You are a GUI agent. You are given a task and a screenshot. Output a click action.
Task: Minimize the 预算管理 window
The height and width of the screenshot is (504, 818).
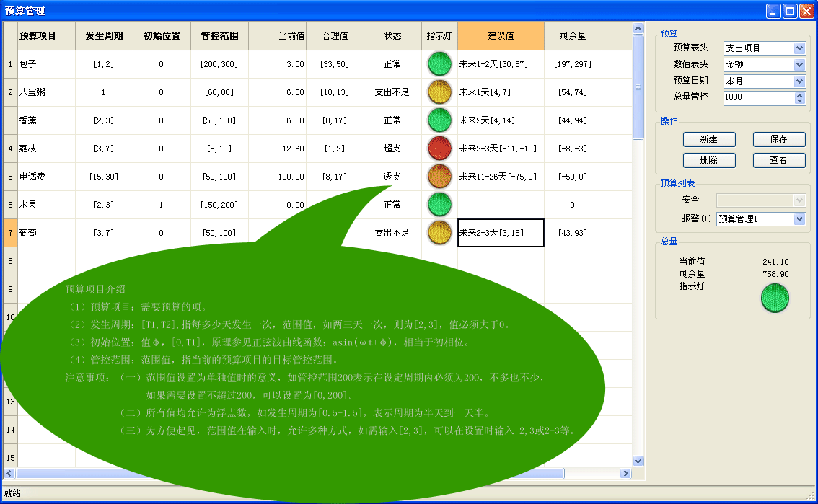773,11
